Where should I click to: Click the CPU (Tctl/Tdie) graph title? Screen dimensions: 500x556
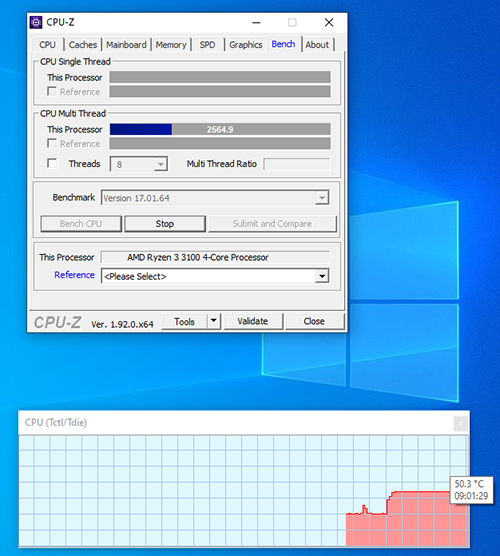coord(56,422)
